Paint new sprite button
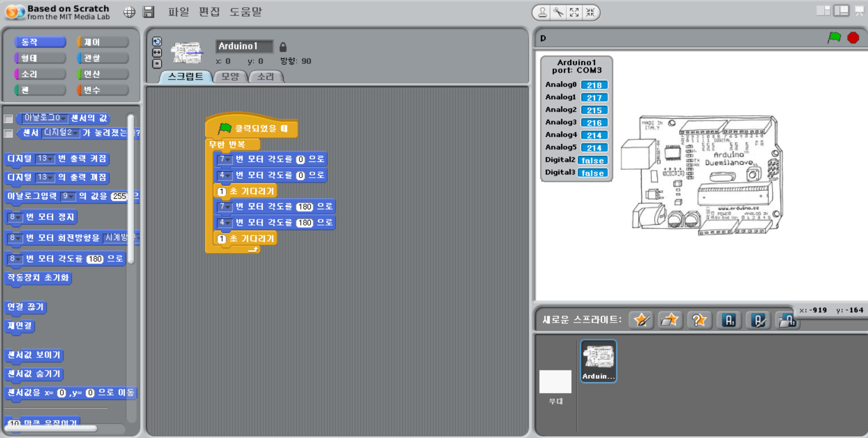The image size is (868, 438). pos(641,320)
